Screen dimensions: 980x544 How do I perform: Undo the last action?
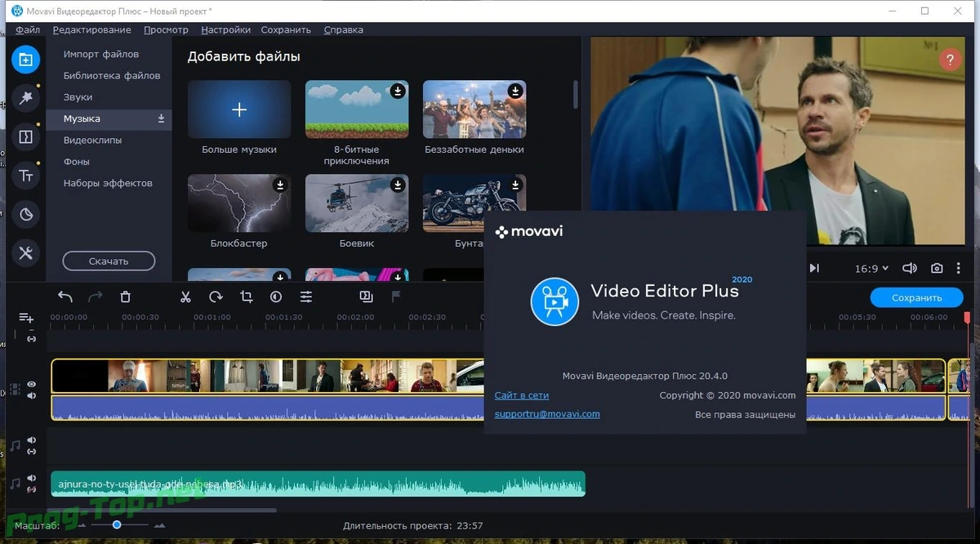(x=65, y=297)
